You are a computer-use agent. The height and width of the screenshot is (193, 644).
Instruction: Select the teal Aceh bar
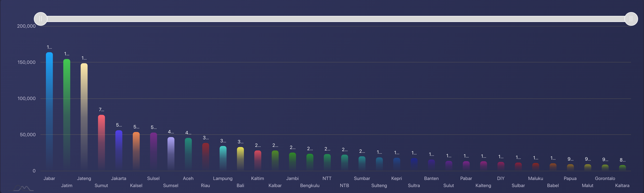(x=188, y=154)
